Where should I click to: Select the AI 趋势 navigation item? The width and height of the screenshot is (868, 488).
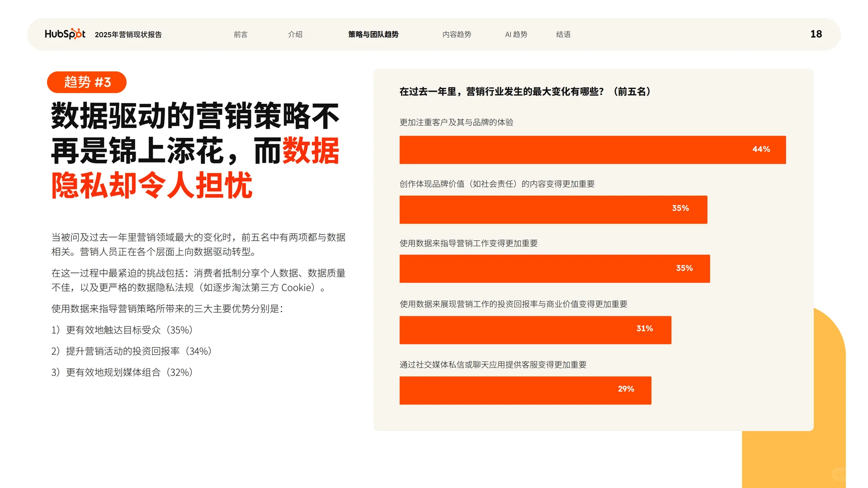point(516,34)
